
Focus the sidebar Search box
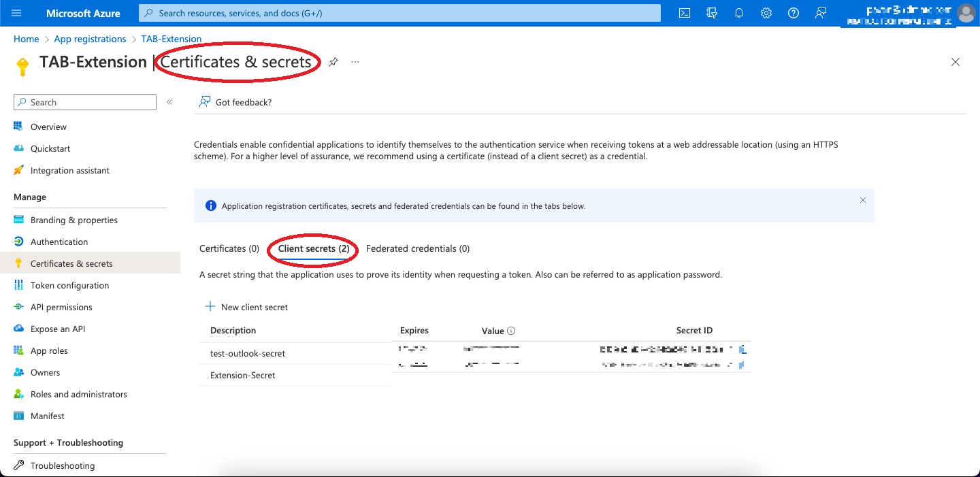click(x=85, y=102)
